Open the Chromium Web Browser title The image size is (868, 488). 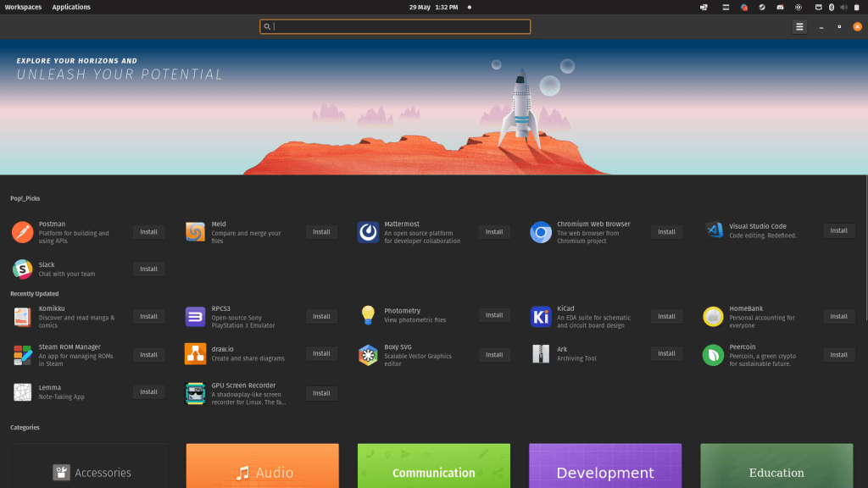coord(593,224)
